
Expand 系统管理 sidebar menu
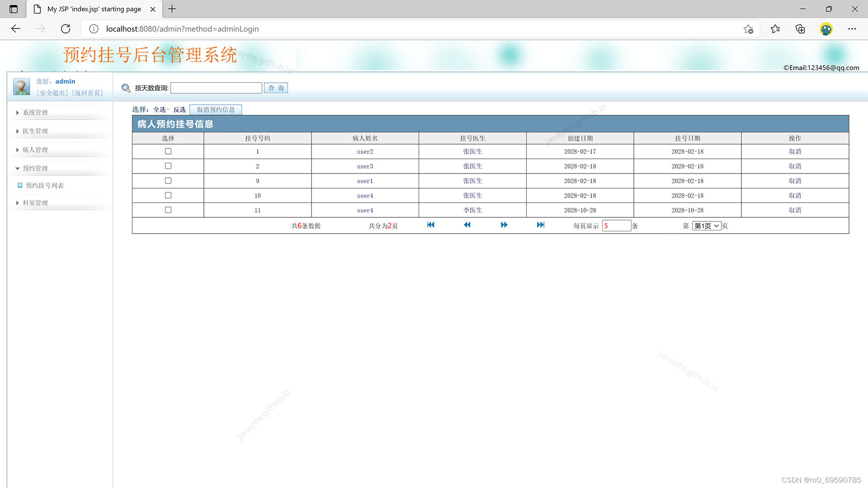pyautogui.click(x=35, y=113)
